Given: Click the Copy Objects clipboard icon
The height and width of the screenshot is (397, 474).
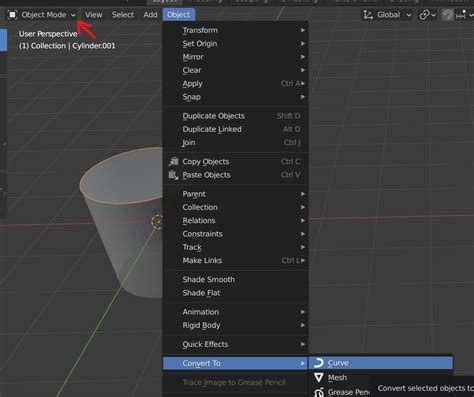Looking at the screenshot, I should (x=173, y=162).
